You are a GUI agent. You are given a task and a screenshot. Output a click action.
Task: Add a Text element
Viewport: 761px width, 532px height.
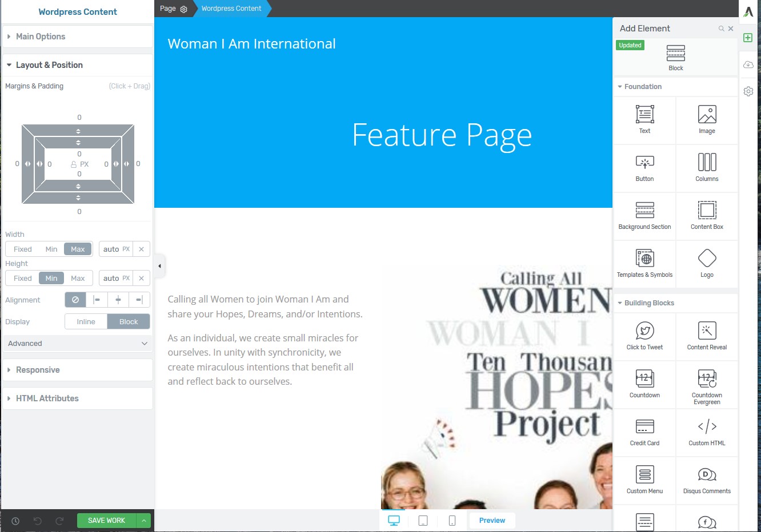(x=644, y=120)
